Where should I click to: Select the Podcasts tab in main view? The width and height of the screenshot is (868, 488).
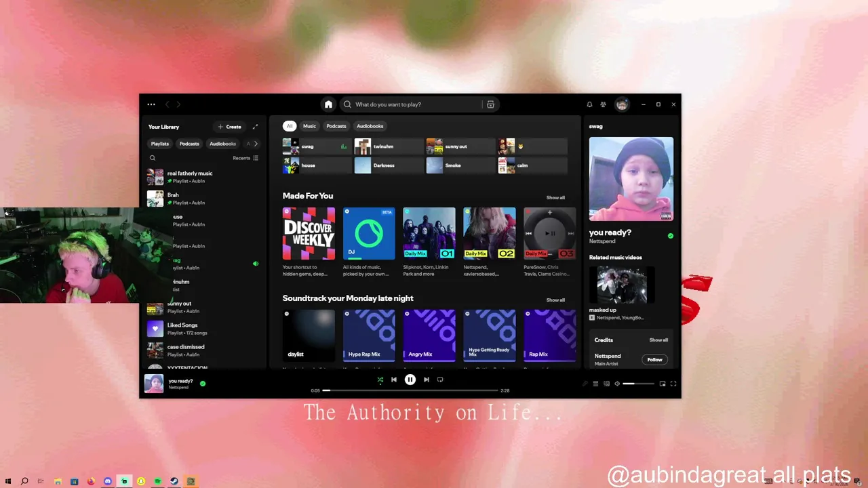tap(336, 126)
